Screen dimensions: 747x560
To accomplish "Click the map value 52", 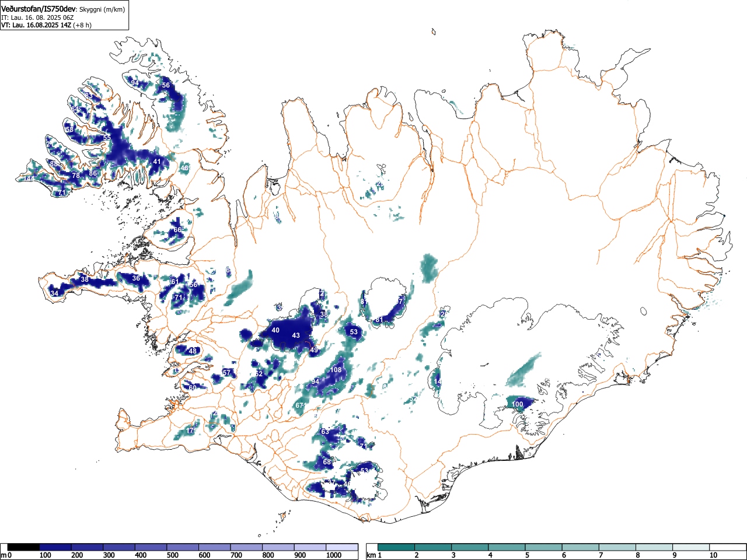I will click(259, 374).
